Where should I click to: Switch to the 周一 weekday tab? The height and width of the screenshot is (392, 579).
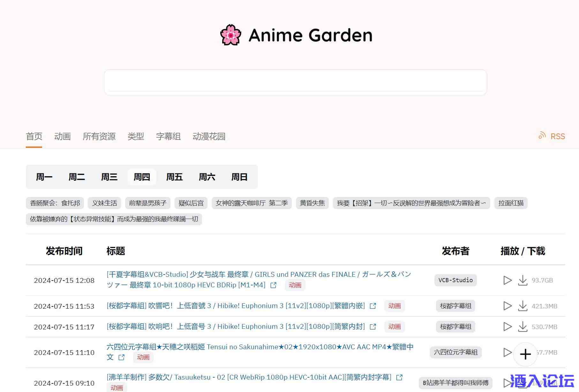[x=44, y=177]
